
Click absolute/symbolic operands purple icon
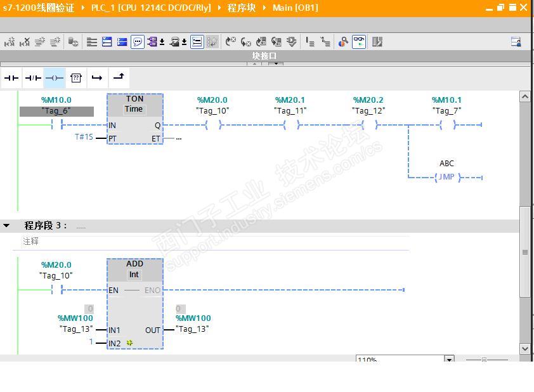152,42
